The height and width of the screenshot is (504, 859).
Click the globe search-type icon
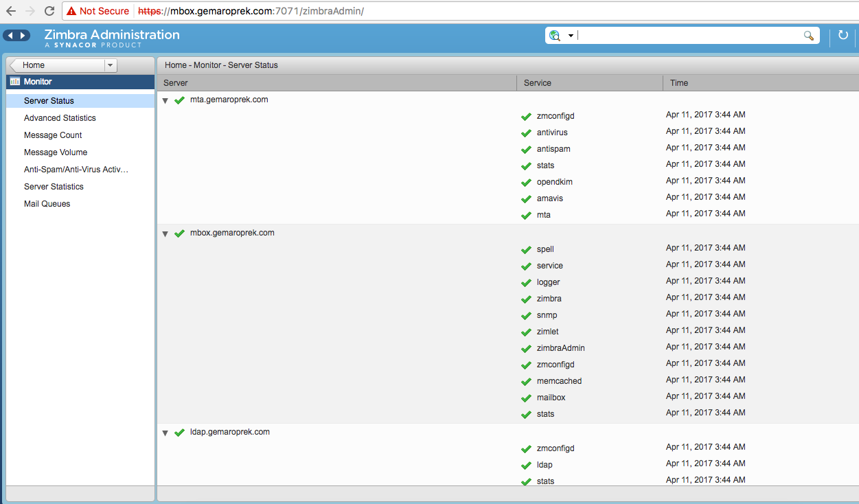pyautogui.click(x=555, y=36)
